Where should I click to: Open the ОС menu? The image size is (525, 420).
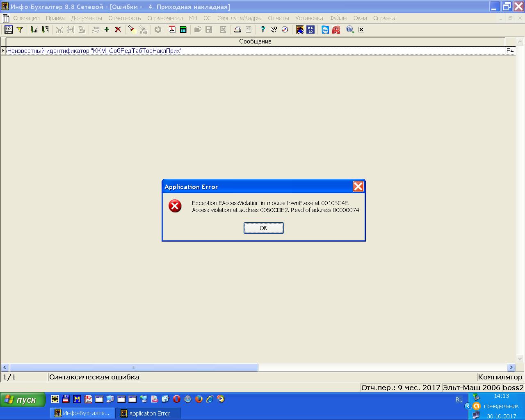[208, 18]
